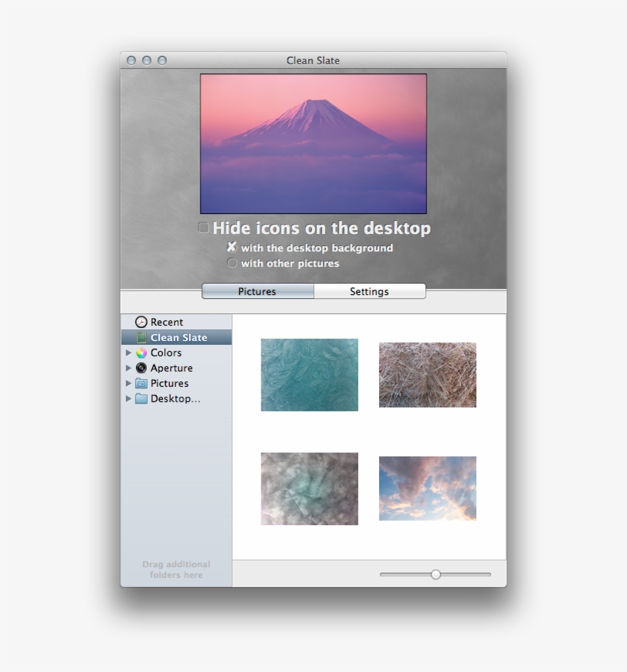Adjust the thumbnail size slider
The width and height of the screenshot is (627, 672).
tap(435, 573)
